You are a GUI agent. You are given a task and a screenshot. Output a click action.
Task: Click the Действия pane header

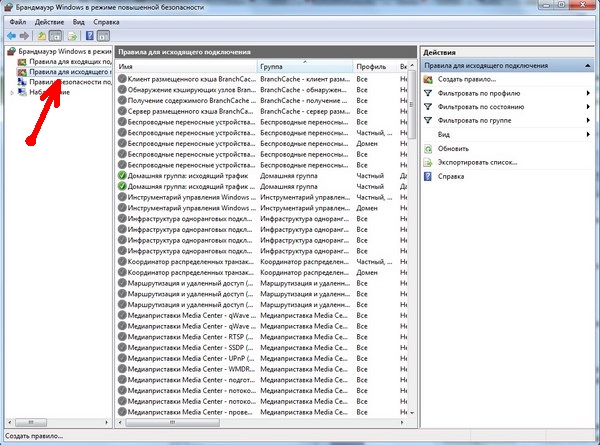507,52
